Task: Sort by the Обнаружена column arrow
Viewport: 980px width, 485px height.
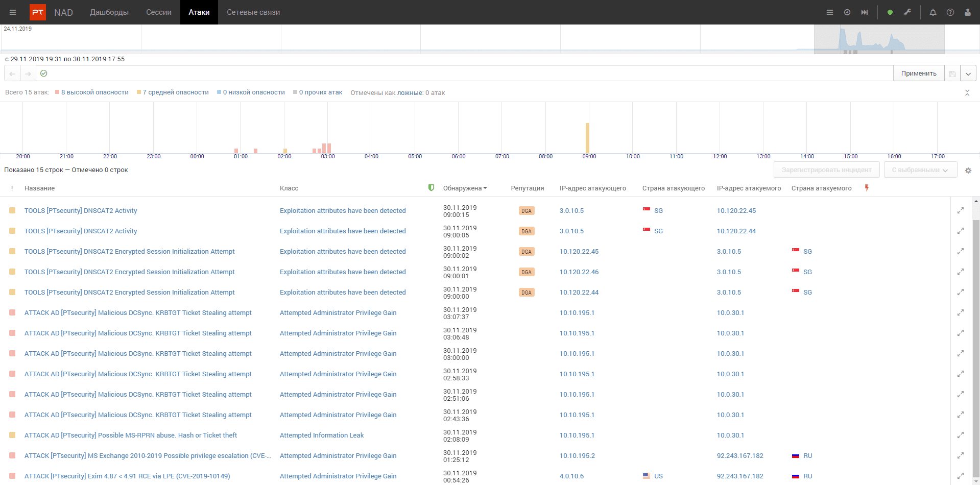Action: (x=485, y=188)
